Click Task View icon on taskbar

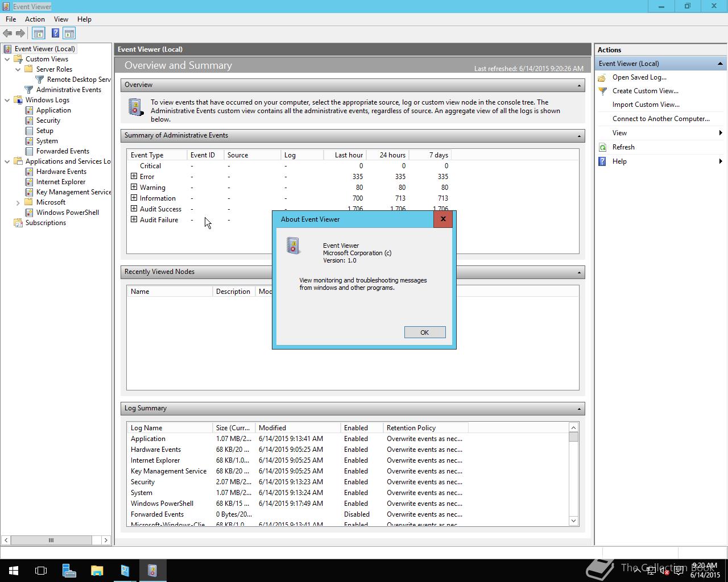click(41, 571)
